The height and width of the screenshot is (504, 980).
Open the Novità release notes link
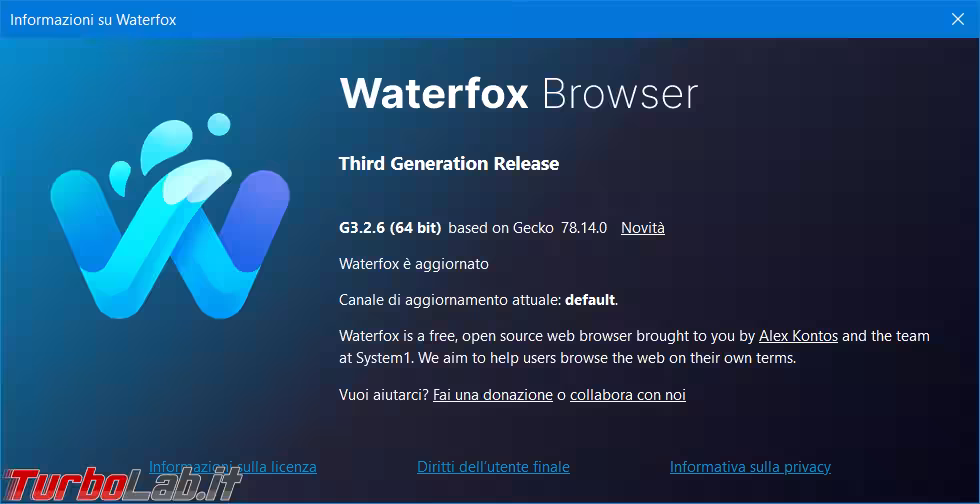643,228
